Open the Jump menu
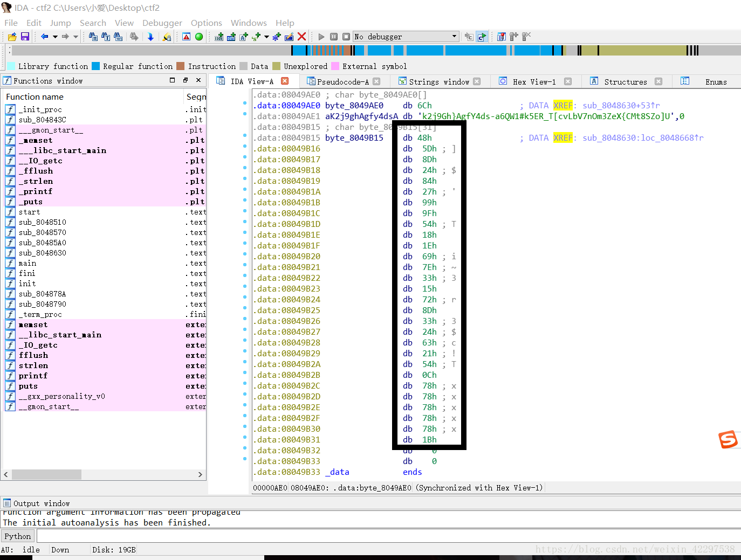Image resolution: width=741 pixels, height=560 pixels. (x=60, y=23)
